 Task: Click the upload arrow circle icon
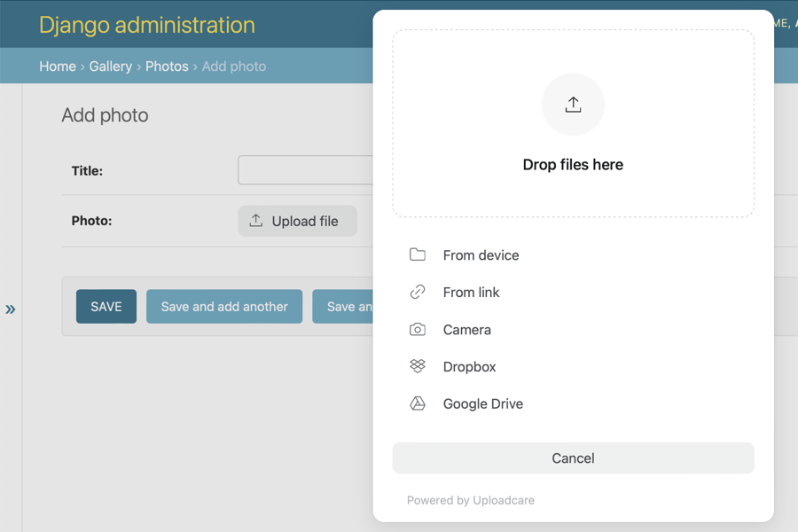click(x=573, y=105)
